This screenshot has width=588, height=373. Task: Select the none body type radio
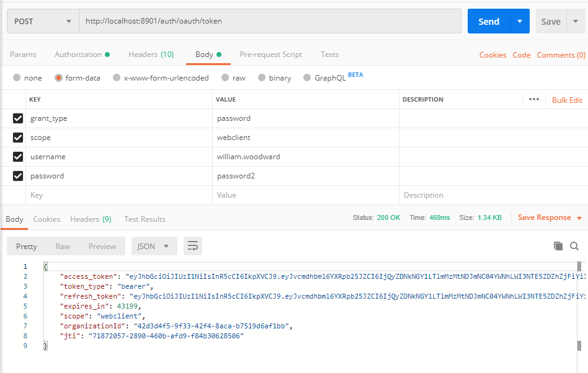point(17,77)
